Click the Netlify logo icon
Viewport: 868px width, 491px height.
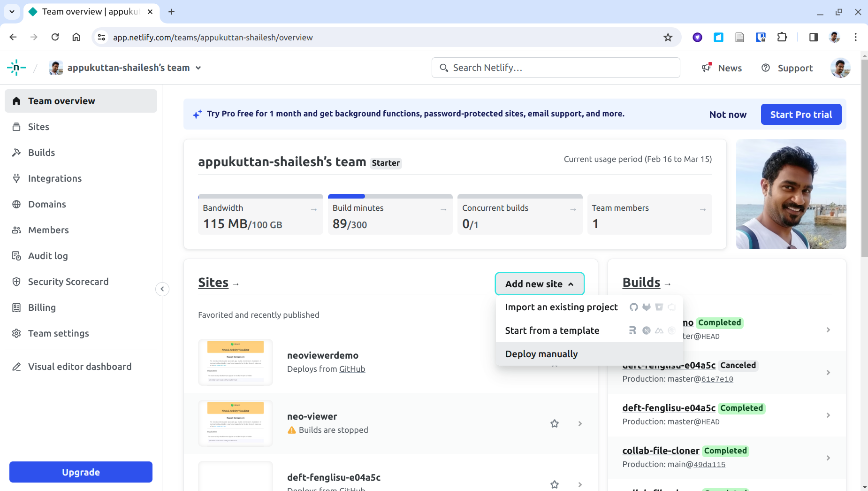pos(16,68)
